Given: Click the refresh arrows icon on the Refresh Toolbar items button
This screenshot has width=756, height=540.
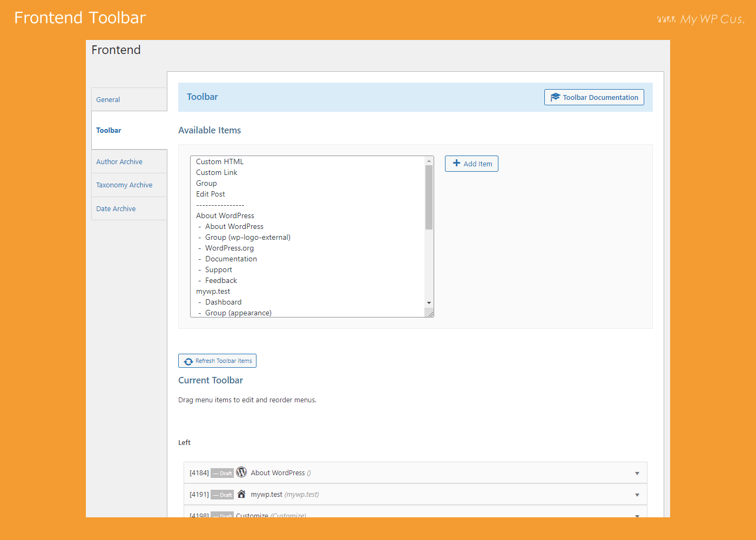Looking at the screenshot, I should [188, 361].
